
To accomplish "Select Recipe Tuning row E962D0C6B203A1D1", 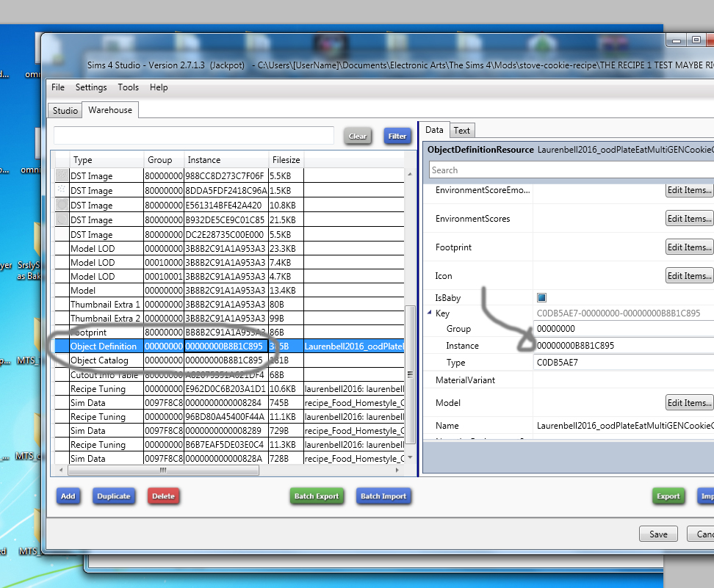I will [x=229, y=388].
